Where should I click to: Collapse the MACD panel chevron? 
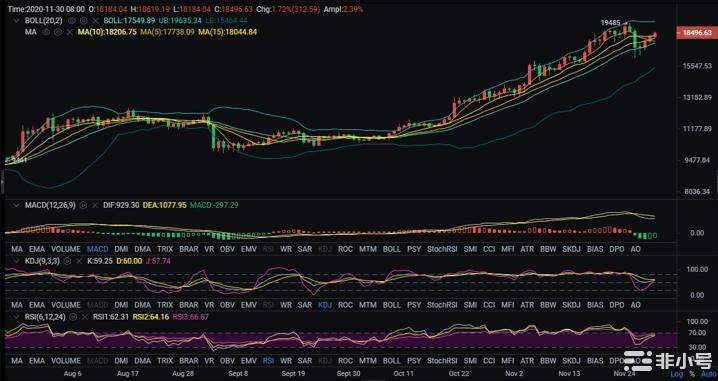[17, 206]
